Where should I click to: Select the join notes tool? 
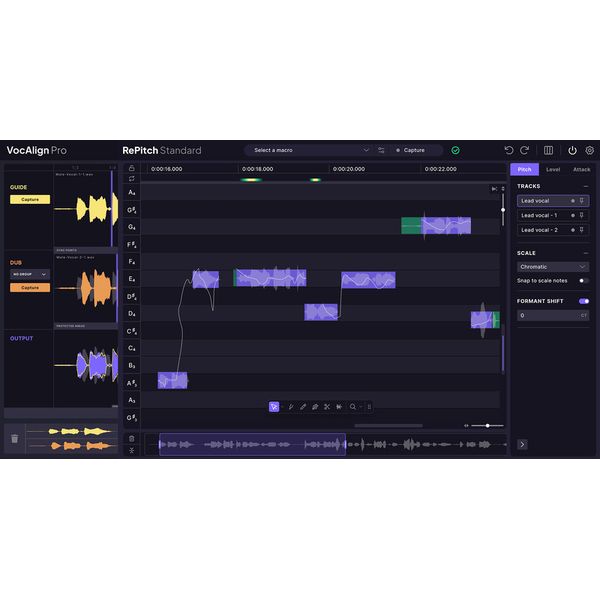click(339, 407)
